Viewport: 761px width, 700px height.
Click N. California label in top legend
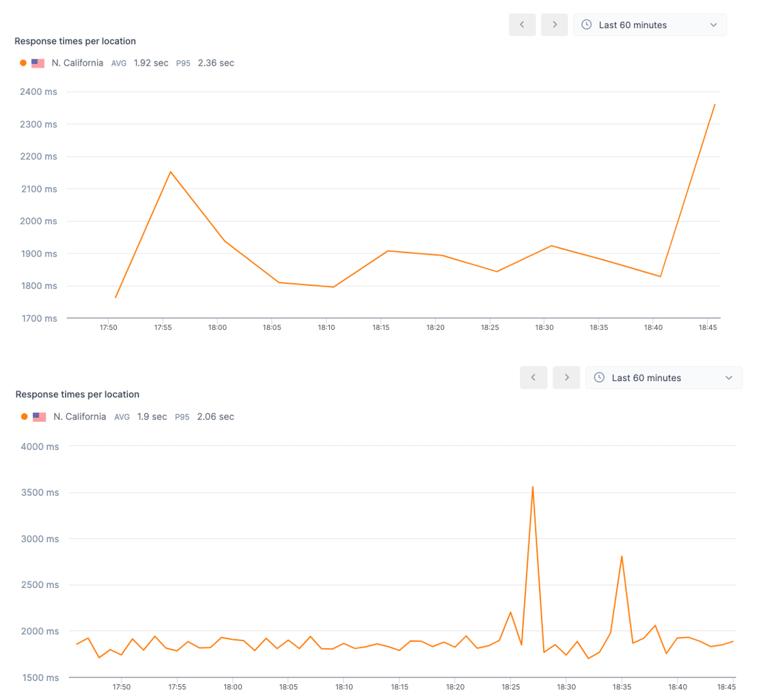(77, 63)
